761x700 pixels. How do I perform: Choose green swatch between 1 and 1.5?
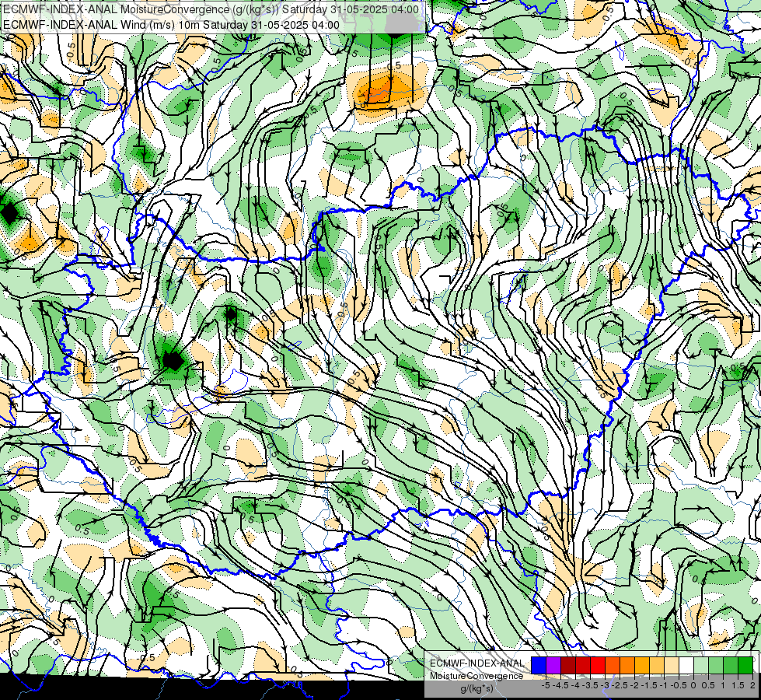point(731,665)
